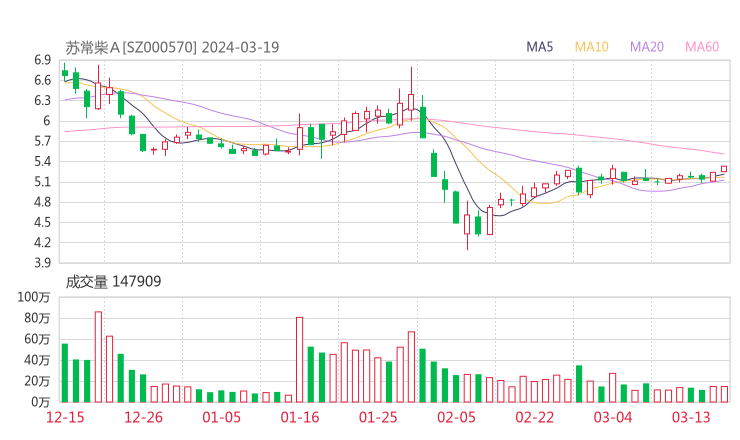This screenshot has width=740, height=440.
Task: Click the 02-22 date marker
Action: click(535, 417)
